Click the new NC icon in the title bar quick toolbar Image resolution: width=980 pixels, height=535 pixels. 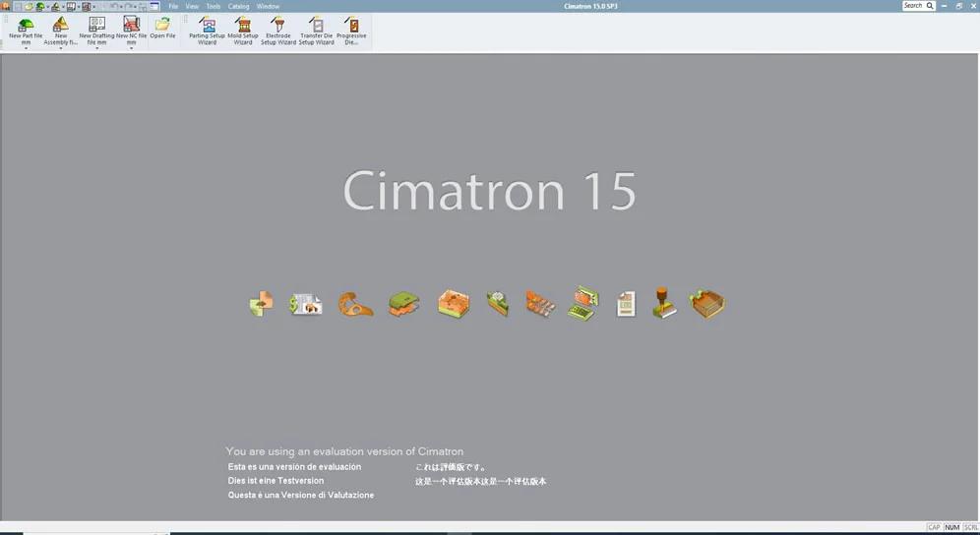coord(87,6)
